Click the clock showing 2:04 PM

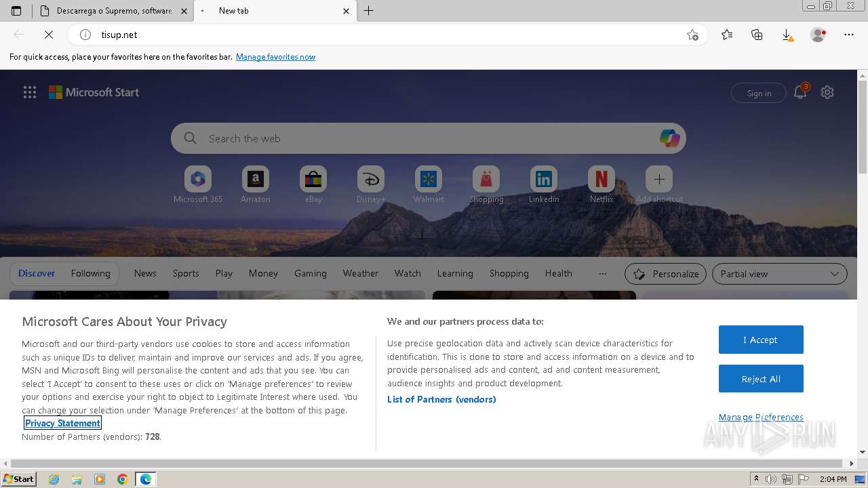click(x=833, y=479)
